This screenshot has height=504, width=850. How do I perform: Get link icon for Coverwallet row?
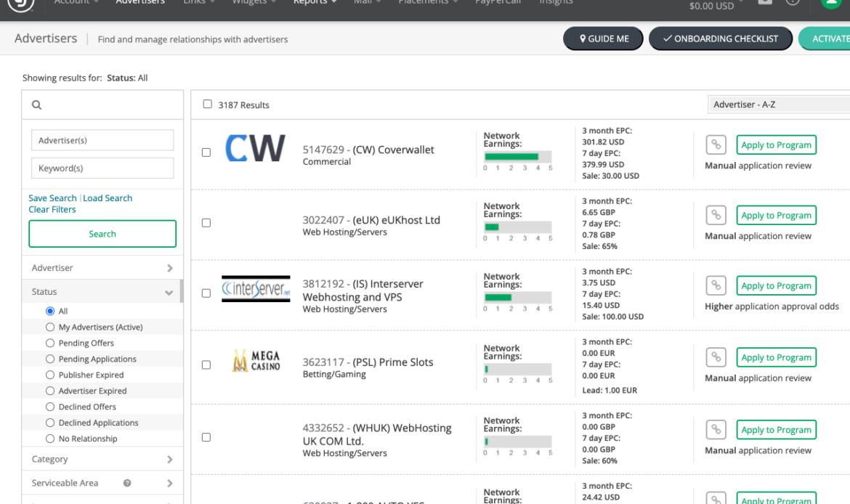click(716, 145)
